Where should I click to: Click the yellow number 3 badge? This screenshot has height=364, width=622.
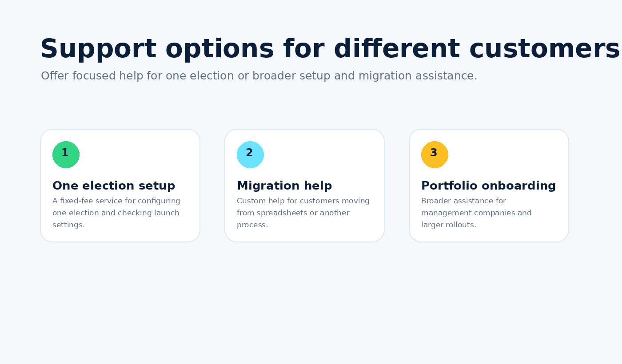point(435,154)
